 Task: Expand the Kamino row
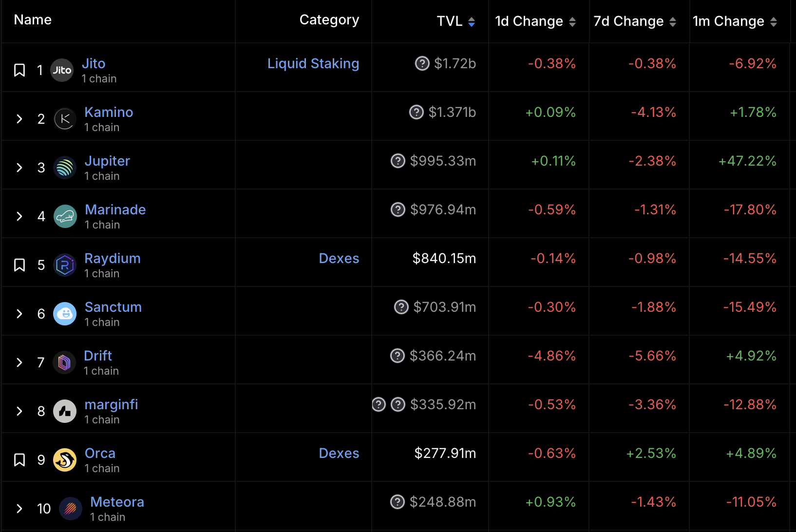click(19, 119)
